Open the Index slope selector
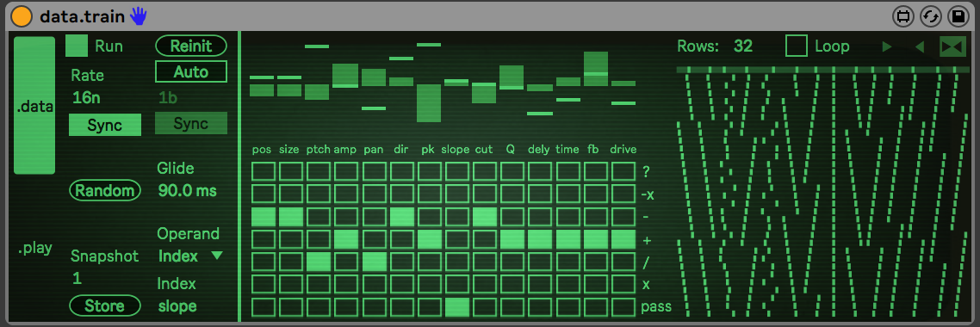980x327 pixels. (x=177, y=305)
